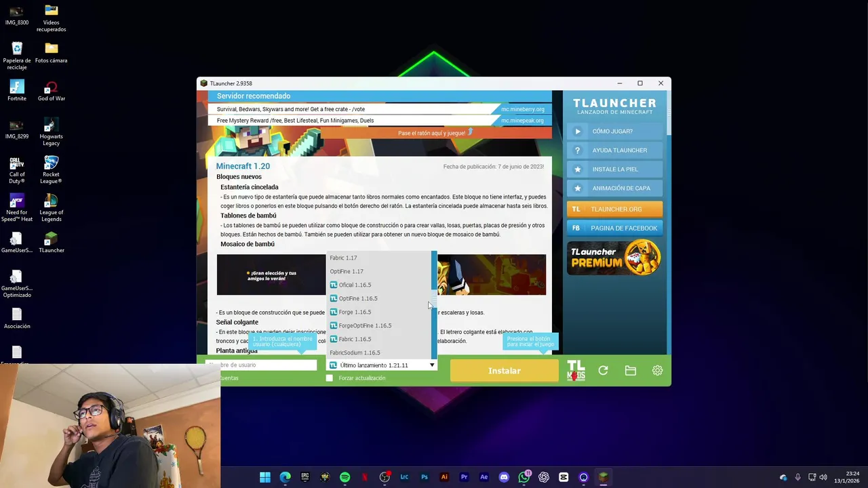Click the TLauncher window page scrollbar
Viewport: 868px width, 488px height.
(668, 113)
